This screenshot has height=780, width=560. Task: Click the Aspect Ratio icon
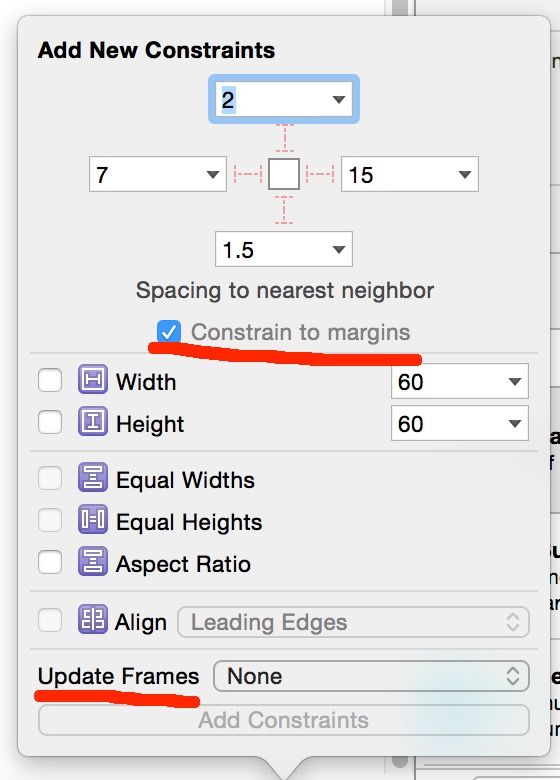tap(93, 561)
